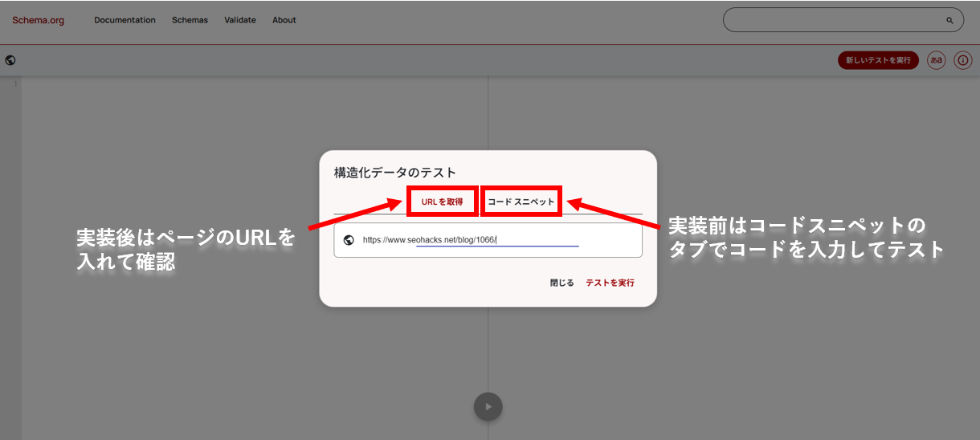Open the Validate menu item
Viewport: 980px width, 440px height.
(x=240, y=20)
